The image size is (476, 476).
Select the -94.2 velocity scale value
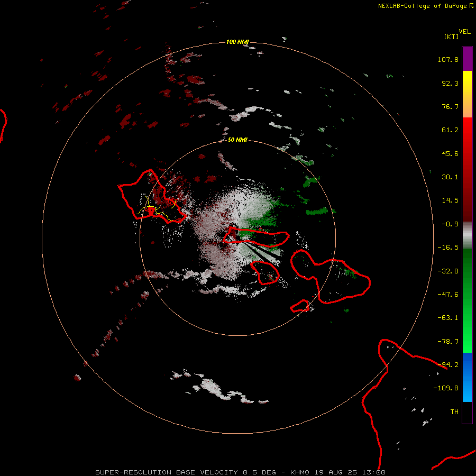point(448,365)
